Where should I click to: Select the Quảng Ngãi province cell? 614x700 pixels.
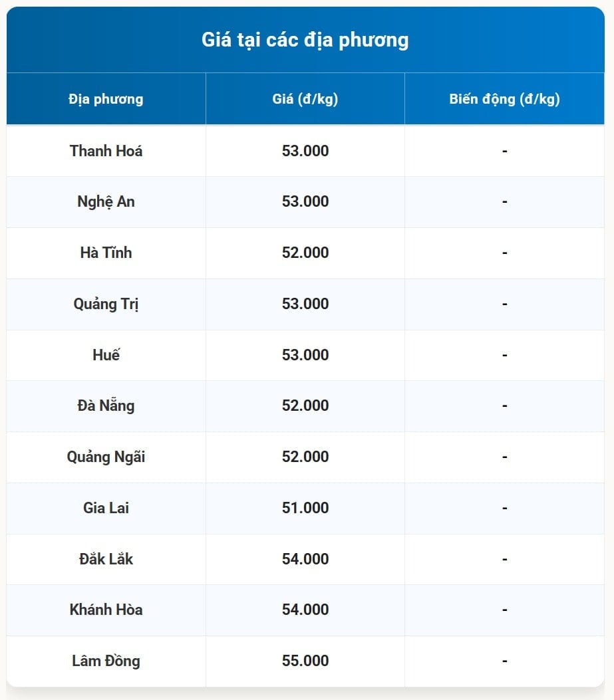click(106, 457)
